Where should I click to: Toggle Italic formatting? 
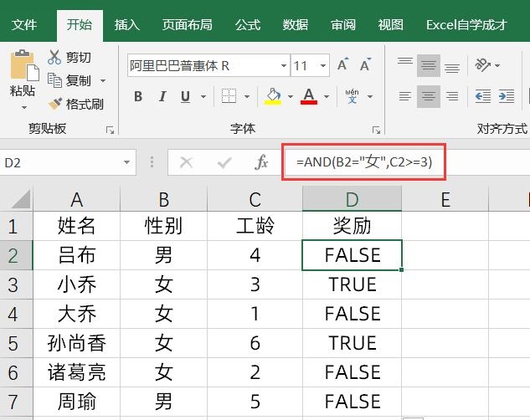click(x=162, y=96)
